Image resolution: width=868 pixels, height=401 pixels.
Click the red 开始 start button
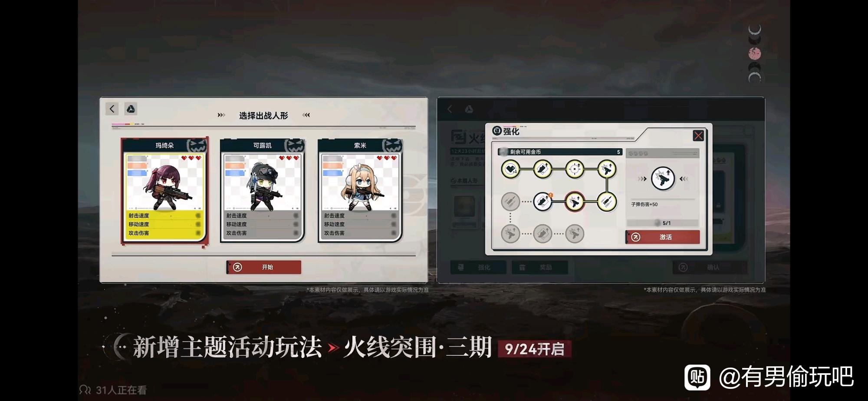click(263, 267)
